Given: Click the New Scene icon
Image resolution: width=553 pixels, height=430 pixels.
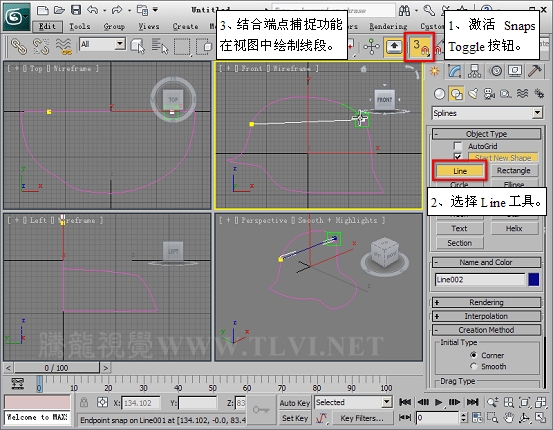Looking at the screenshot, I should (43, 10).
